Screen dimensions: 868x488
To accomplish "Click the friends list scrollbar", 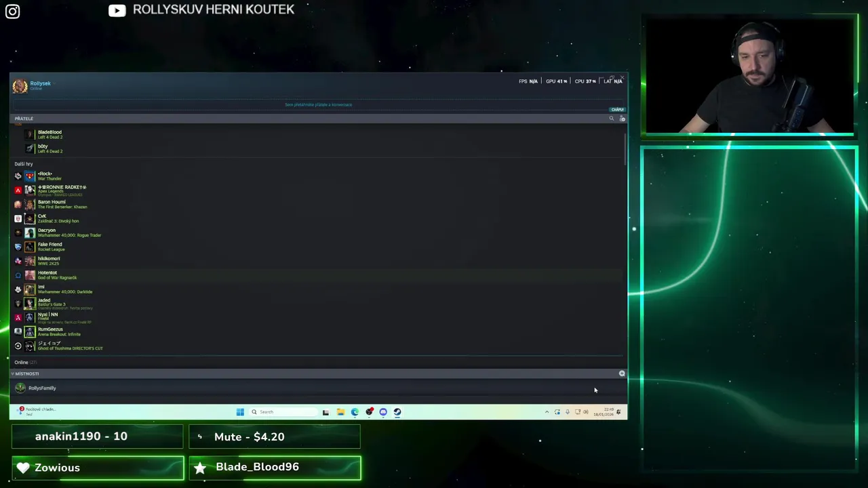I will 625,149.
